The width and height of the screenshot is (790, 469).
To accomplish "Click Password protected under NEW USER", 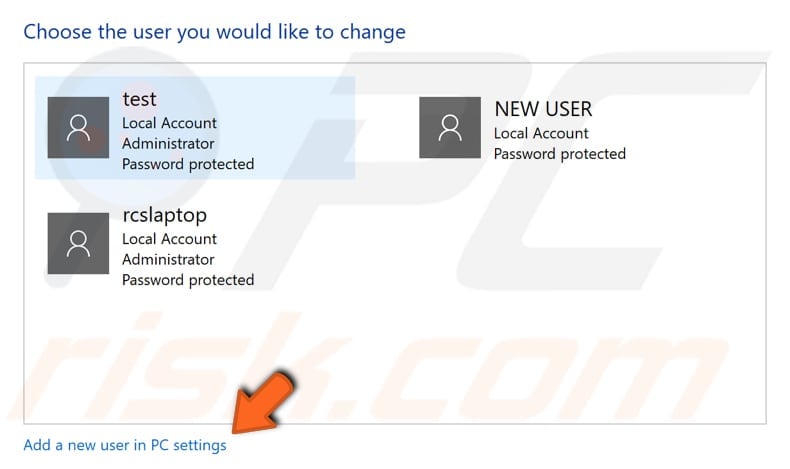I will (560, 154).
